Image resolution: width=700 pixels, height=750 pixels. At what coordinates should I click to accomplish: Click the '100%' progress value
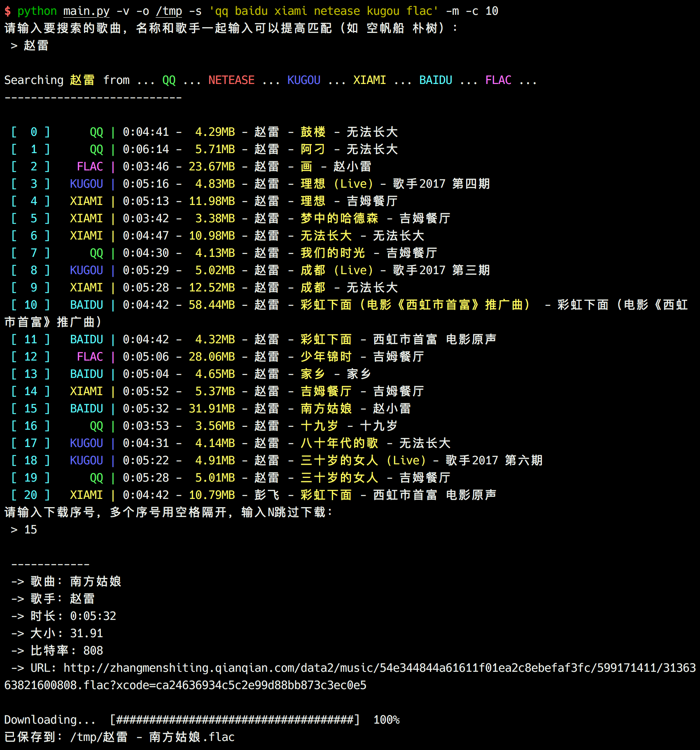pos(386,720)
